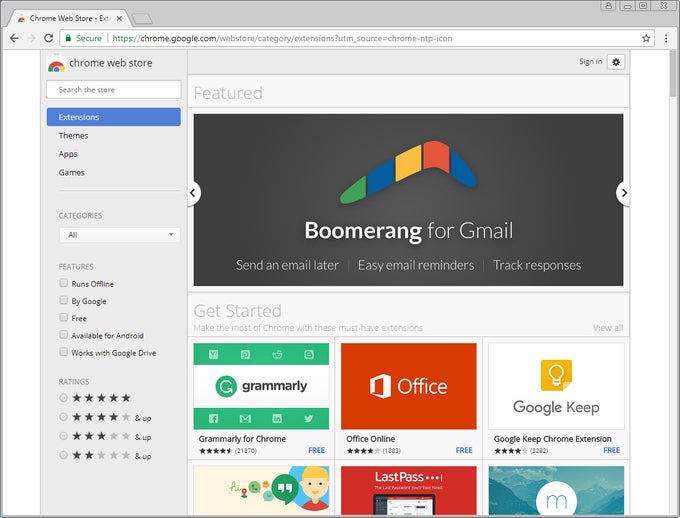680x518 pixels.
Task: Bookmark this page with the star icon
Action: pyautogui.click(x=646, y=38)
